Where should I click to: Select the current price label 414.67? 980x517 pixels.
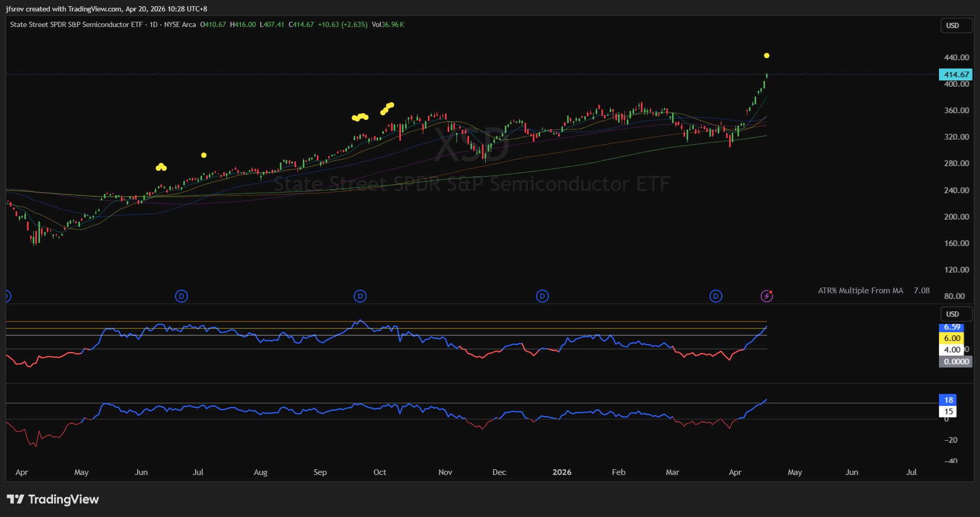point(956,75)
